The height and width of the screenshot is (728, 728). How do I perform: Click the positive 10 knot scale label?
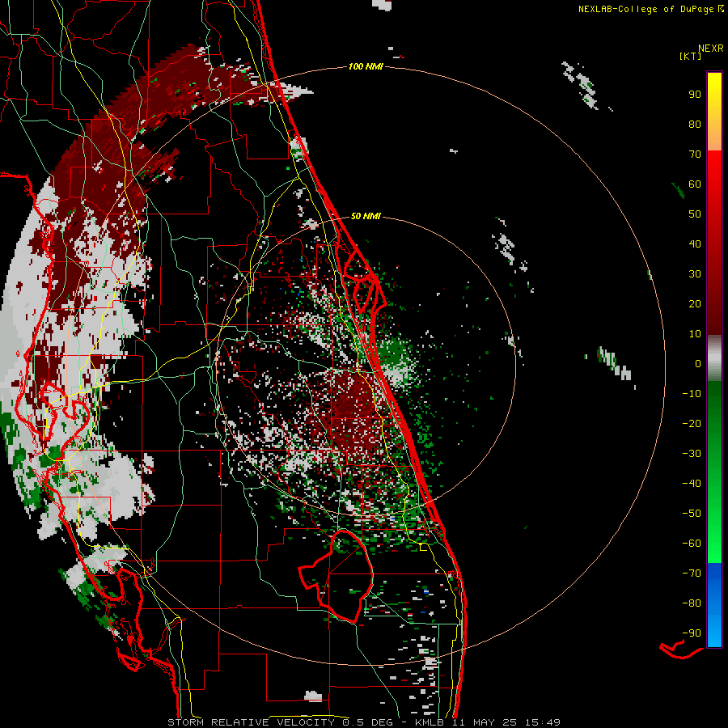tap(695, 334)
